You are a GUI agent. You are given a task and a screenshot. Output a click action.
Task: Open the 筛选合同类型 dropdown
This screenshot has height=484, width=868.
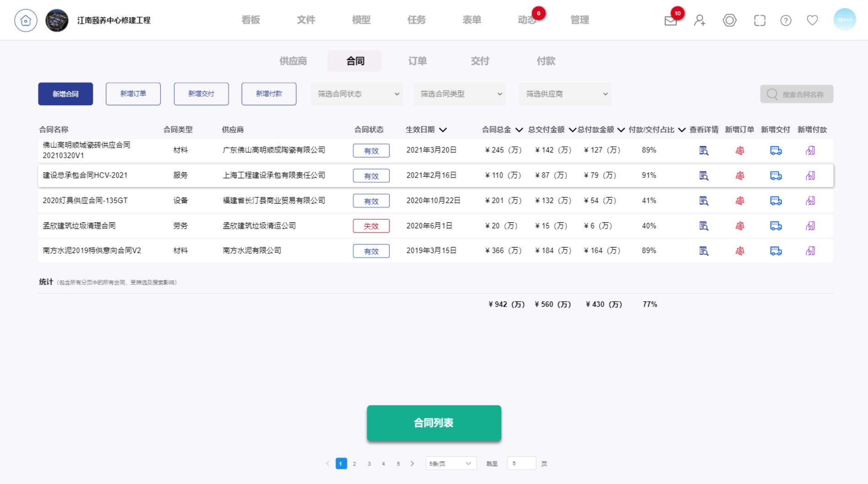click(x=460, y=94)
